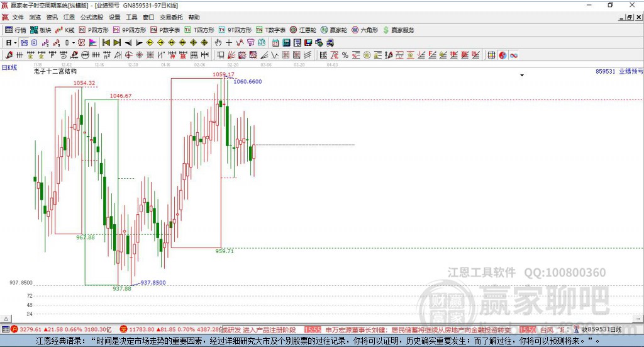Open the 六角形 hexagon tool
The image size is (644, 347).
(365, 30)
